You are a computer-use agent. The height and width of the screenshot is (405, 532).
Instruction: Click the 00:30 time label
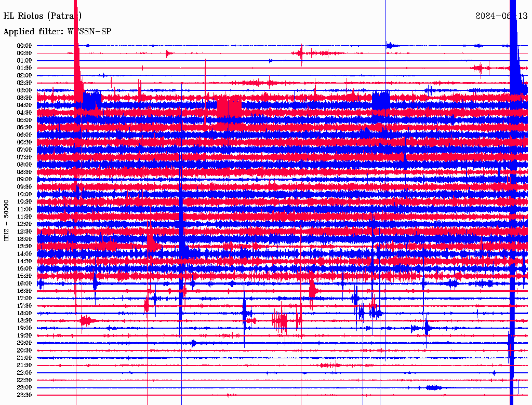pos(24,53)
